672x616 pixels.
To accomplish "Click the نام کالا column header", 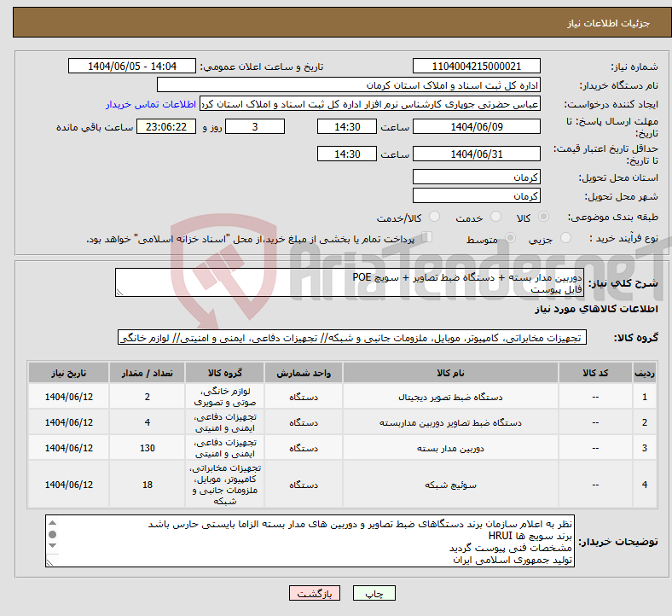I will point(450,373).
